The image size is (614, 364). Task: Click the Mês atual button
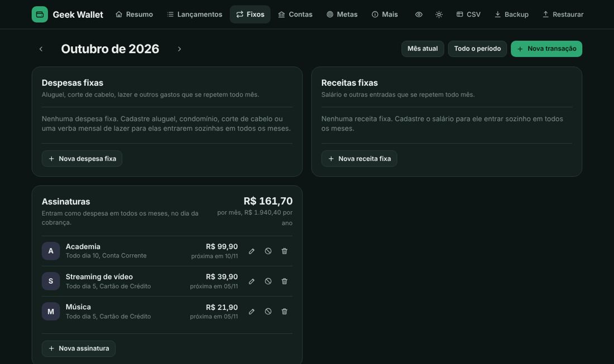tap(423, 49)
